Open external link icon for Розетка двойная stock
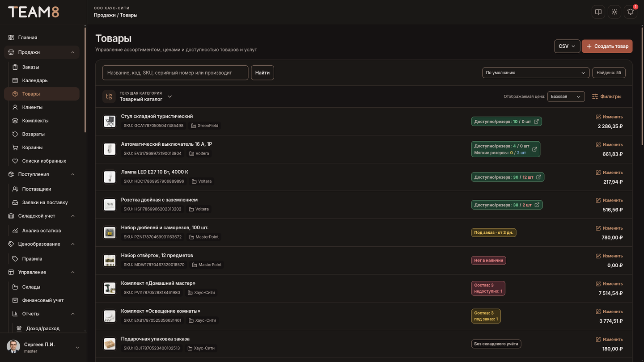 537,205
